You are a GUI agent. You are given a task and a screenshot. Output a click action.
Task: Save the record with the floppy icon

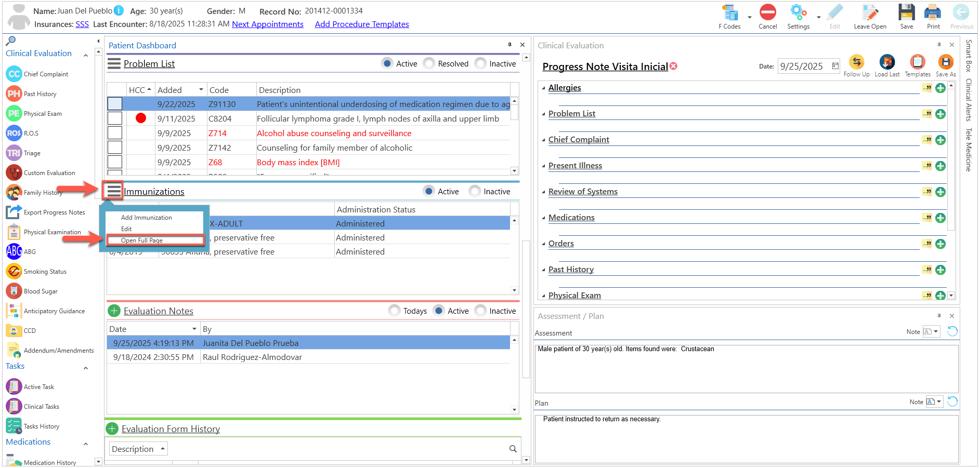(x=907, y=12)
